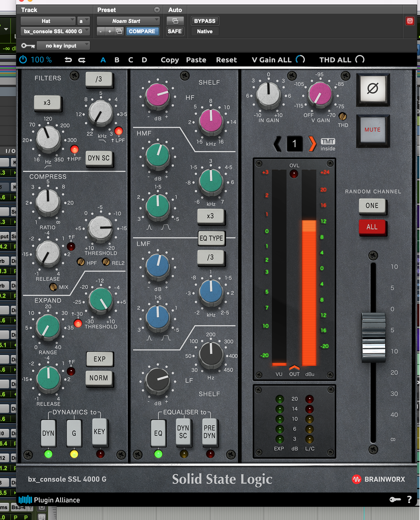Click the Brainworx logo
Viewport: 420px width, 520px height.
pos(378,479)
